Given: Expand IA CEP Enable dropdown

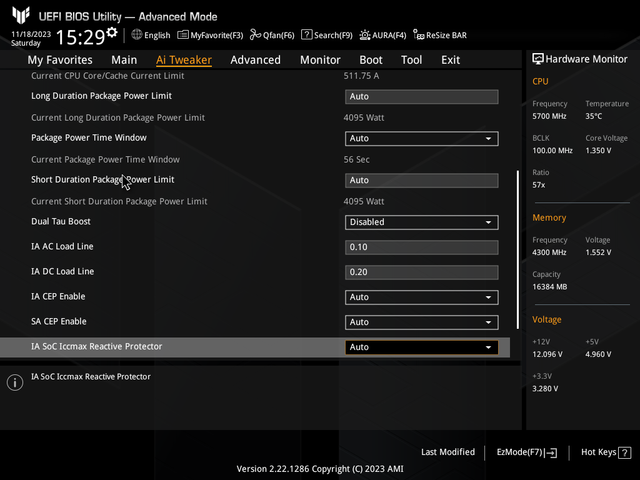Looking at the screenshot, I should tap(422, 297).
